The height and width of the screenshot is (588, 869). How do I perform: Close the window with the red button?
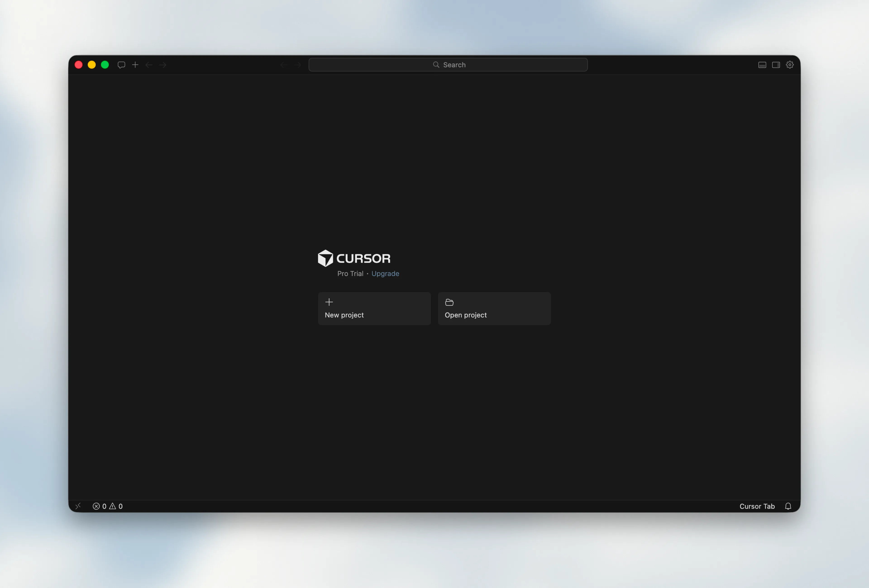click(79, 65)
